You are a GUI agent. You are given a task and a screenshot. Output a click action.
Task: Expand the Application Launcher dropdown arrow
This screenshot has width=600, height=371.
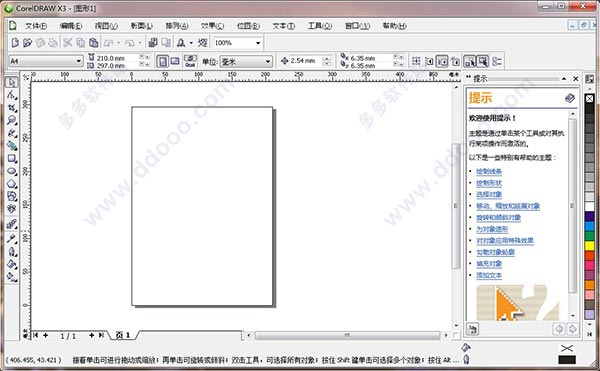(x=191, y=43)
